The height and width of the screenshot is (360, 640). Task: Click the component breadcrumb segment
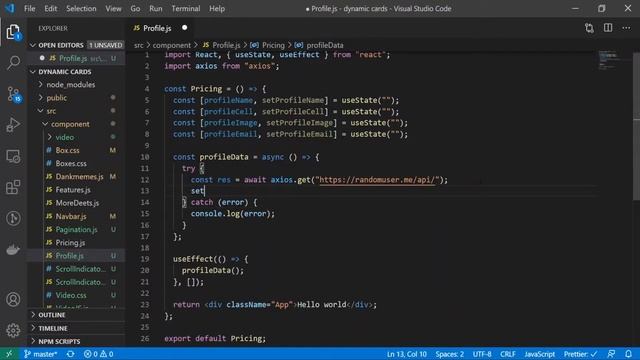(x=171, y=45)
